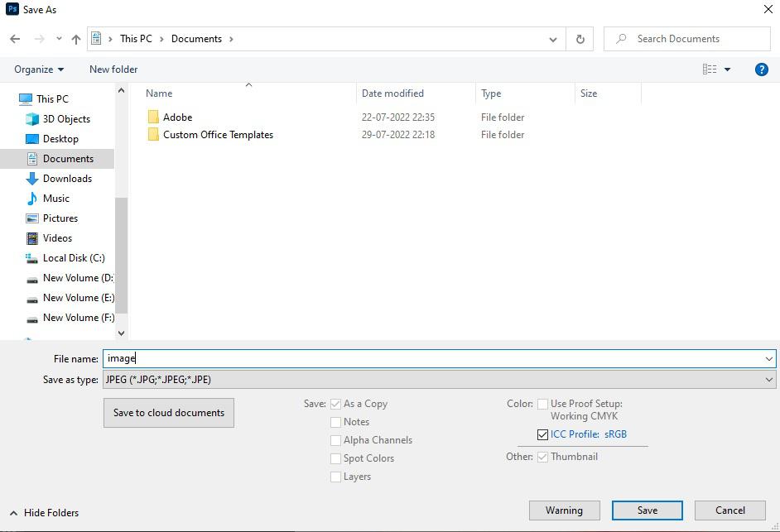Viewport: 780px width, 532px height.
Task: Toggle the Notes checkbox
Action: pos(336,422)
